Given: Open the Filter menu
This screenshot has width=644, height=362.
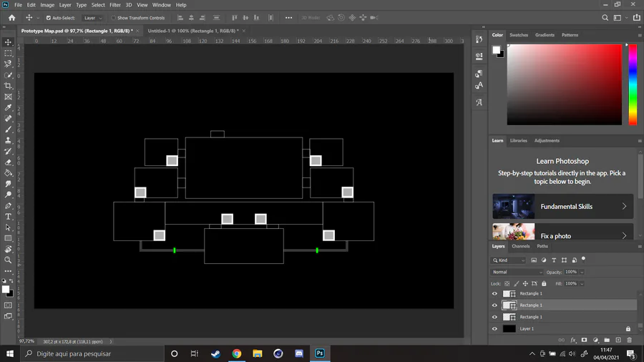Looking at the screenshot, I should 115,5.
